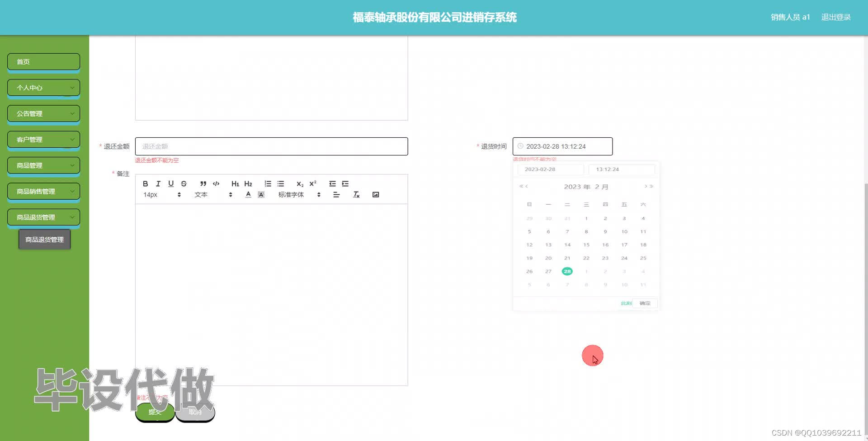Insert an image into the editor
Image resolution: width=868 pixels, height=441 pixels.
point(376,195)
